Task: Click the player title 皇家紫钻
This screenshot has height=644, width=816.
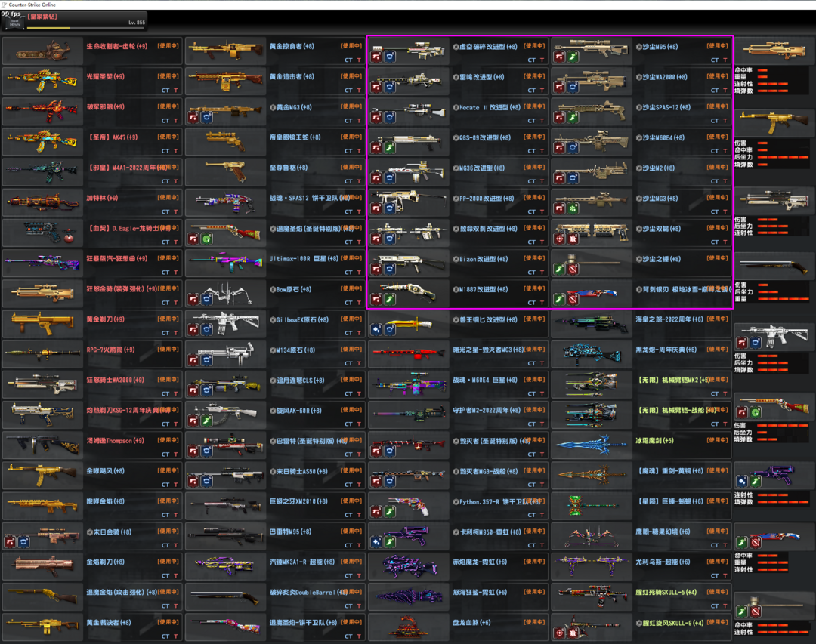Action: 42,17
